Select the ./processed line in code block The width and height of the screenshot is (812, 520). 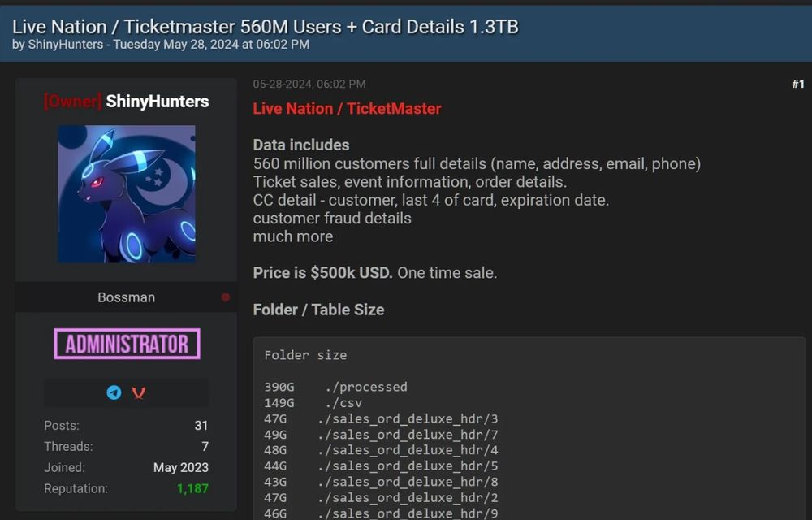335,387
